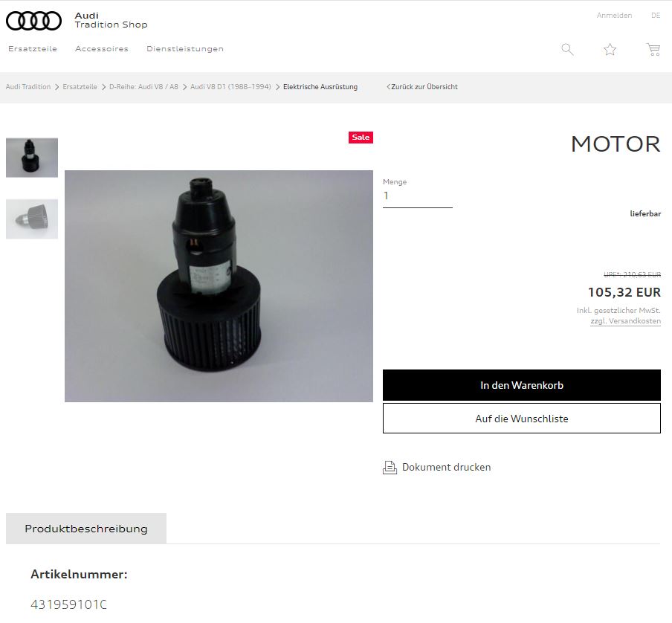672x623 pixels.
Task: Click the printer icon
Action: click(x=390, y=468)
